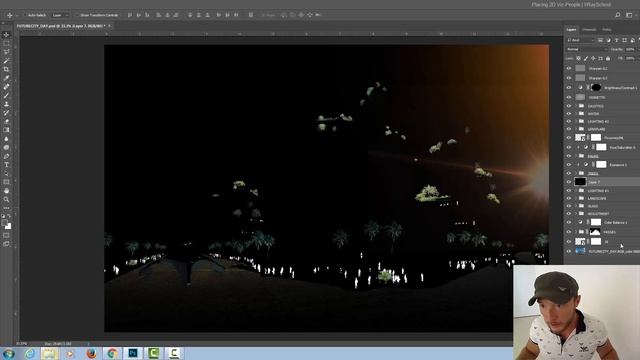Select the Pen tool
This screenshot has height=360, width=640.
[x=6, y=156]
